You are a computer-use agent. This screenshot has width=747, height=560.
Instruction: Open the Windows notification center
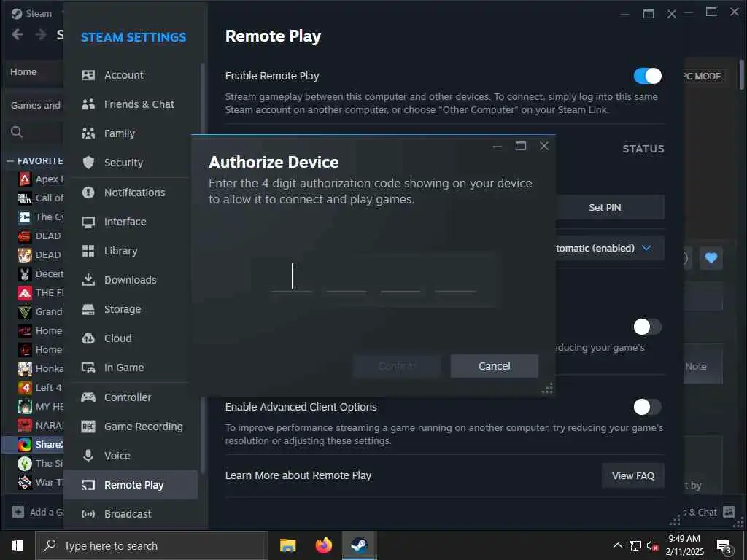[x=724, y=546]
